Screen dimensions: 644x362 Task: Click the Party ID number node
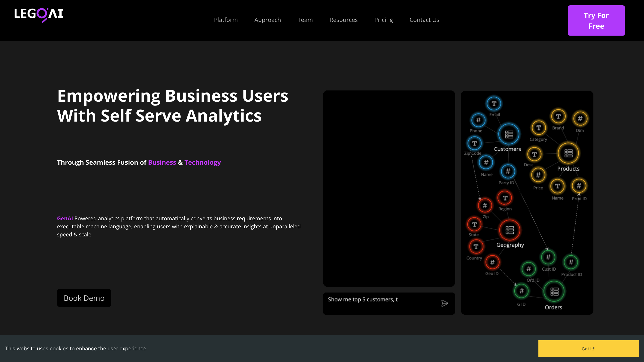(508, 171)
